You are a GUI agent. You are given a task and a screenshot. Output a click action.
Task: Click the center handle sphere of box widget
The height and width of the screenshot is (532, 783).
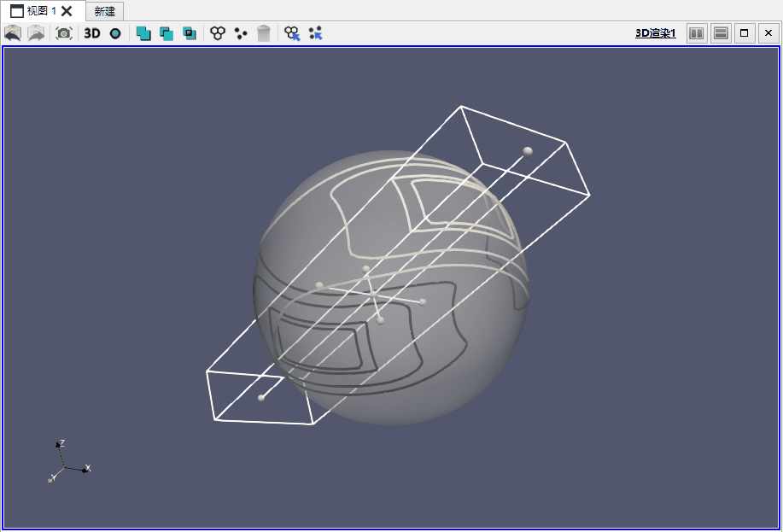pos(373,295)
